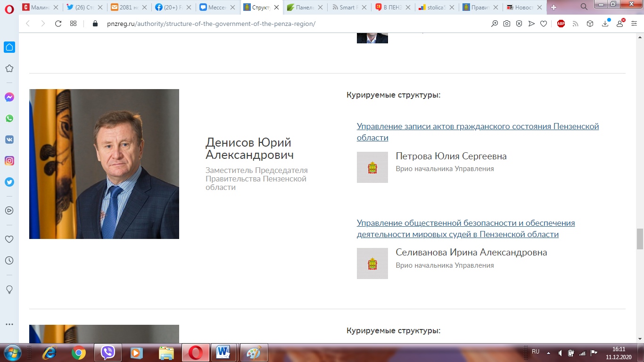Open Facebook Messenger in Opera sidebar
The width and height of the screenshot is (644, 362).
coord(9,97)
